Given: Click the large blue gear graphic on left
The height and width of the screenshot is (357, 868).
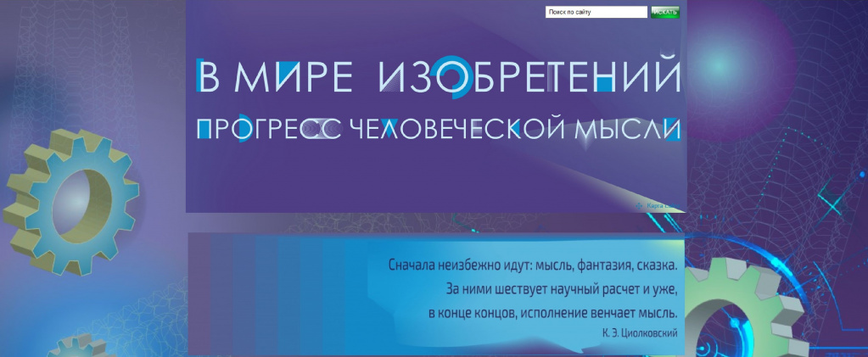Looking at the screenshot, I should [x=71, y=202].
